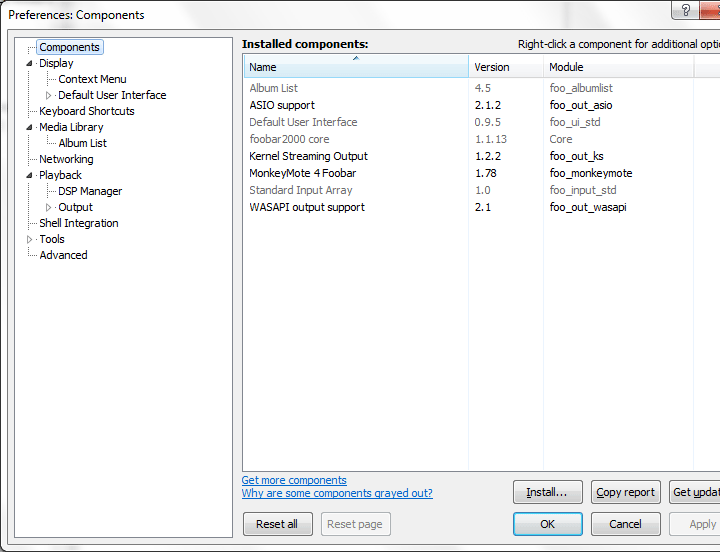Open the Tools preferences page
This screenshot has height=552, width=720.
click(52, 239)
